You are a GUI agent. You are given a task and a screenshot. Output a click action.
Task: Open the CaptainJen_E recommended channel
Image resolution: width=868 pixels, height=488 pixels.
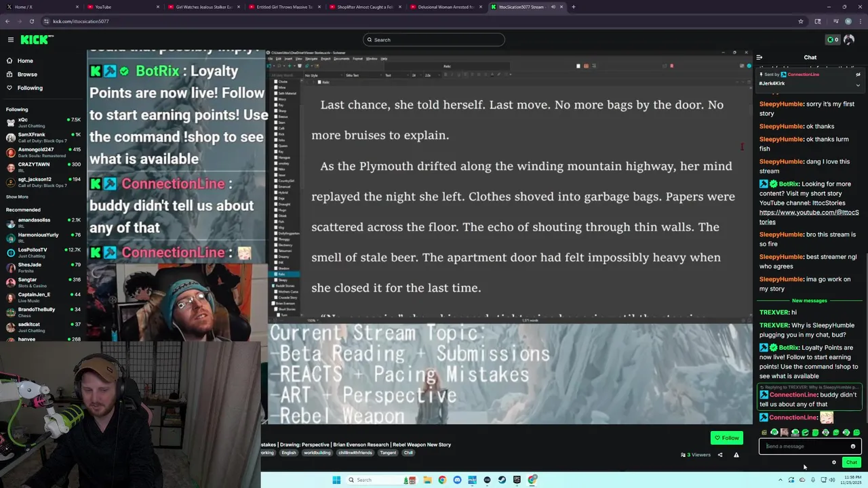pos(43,298)
